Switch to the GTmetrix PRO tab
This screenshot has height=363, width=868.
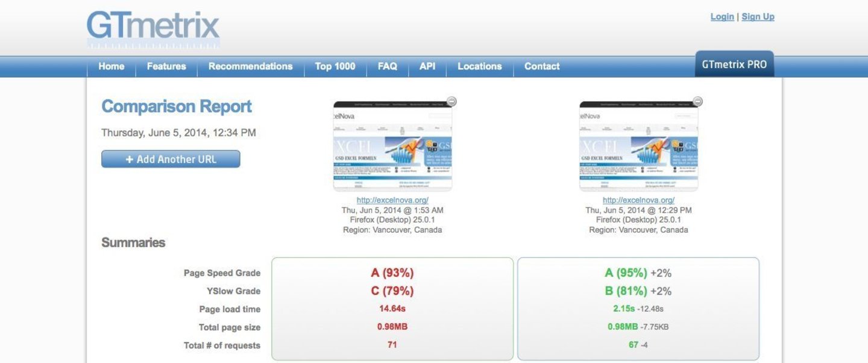pos(734,64)
